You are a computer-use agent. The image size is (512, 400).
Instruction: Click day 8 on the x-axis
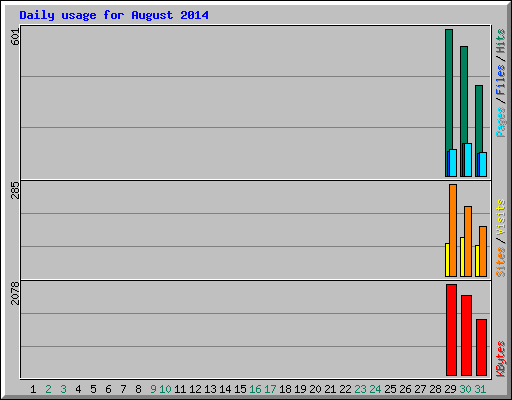138,389
